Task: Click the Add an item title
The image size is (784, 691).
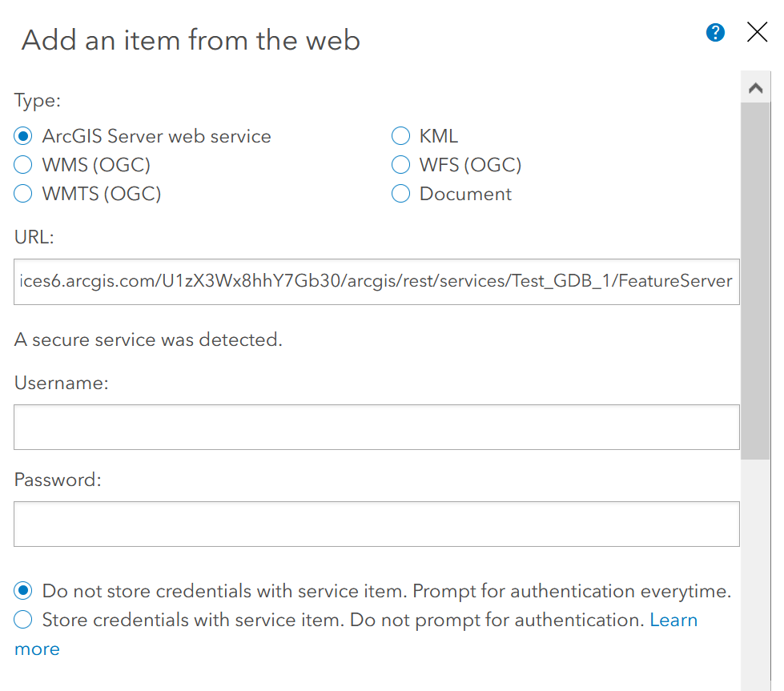Action: (191, 40)
